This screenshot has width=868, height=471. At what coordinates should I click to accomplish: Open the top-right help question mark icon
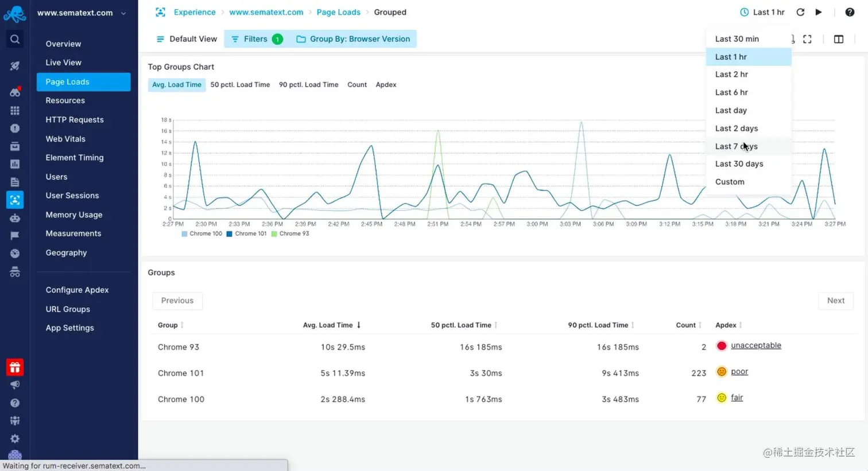click(850, 12)
